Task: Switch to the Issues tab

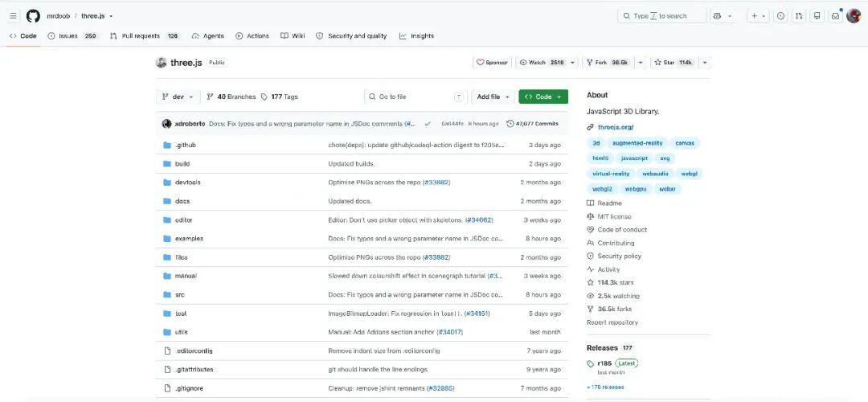Action: click(x=72, y=36)
